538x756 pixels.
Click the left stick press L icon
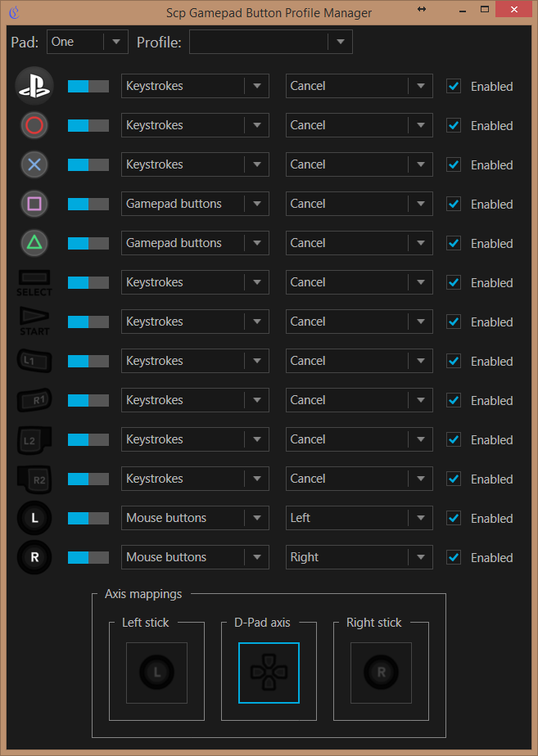pyautogui.click(x=34, y=518)
